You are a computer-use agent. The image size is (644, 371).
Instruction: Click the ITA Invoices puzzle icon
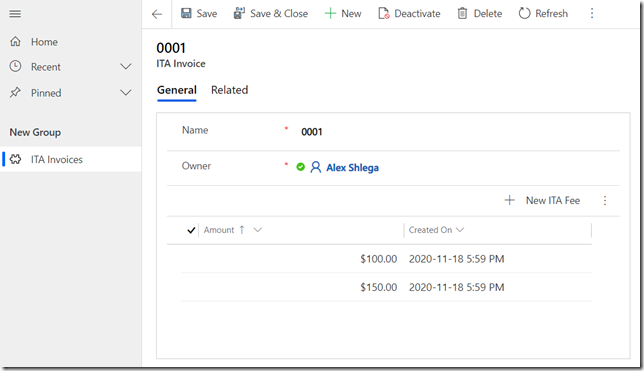16,159
